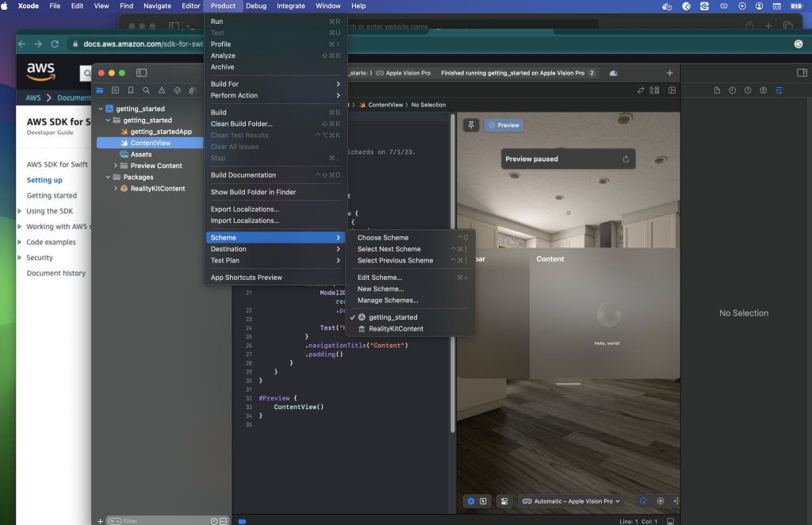Open the Debug menu
The image size is (812, 525).
pos(257,6)
